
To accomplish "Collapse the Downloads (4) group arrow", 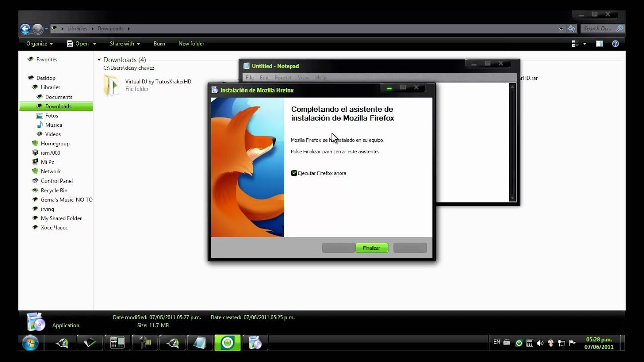I will pyautogui.click(x=99, y=60).
